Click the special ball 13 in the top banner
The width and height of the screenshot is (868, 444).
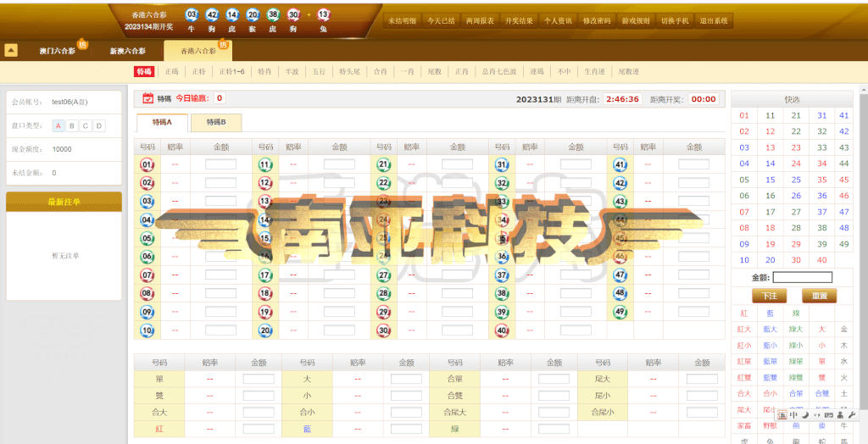[x=323, y=15]
